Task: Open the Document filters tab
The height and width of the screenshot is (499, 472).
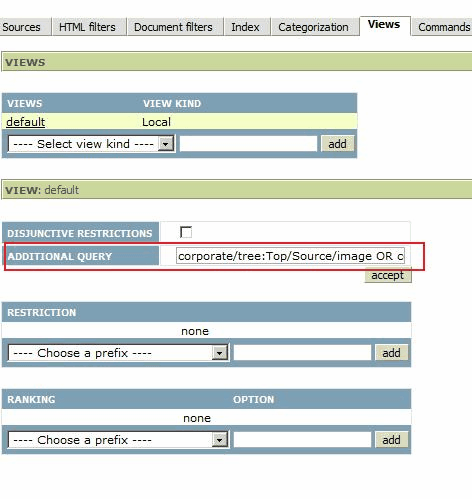Action: point(173,27)
